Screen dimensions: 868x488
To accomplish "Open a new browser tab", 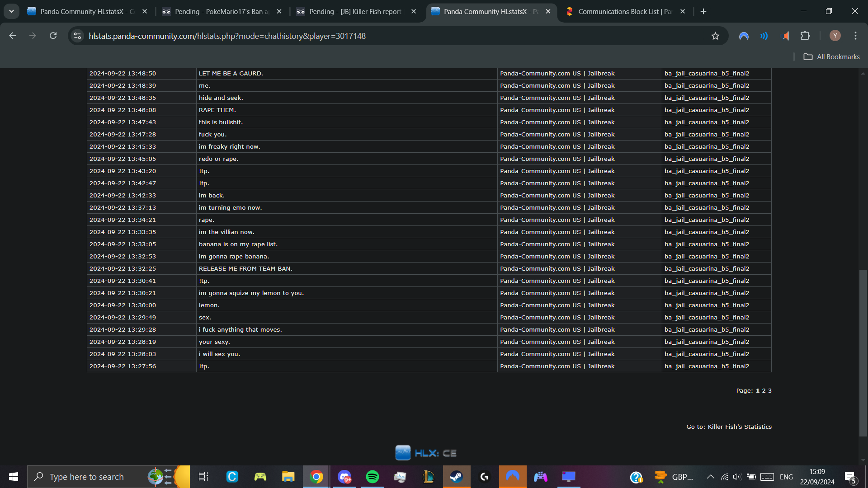I will coord(703,11).
